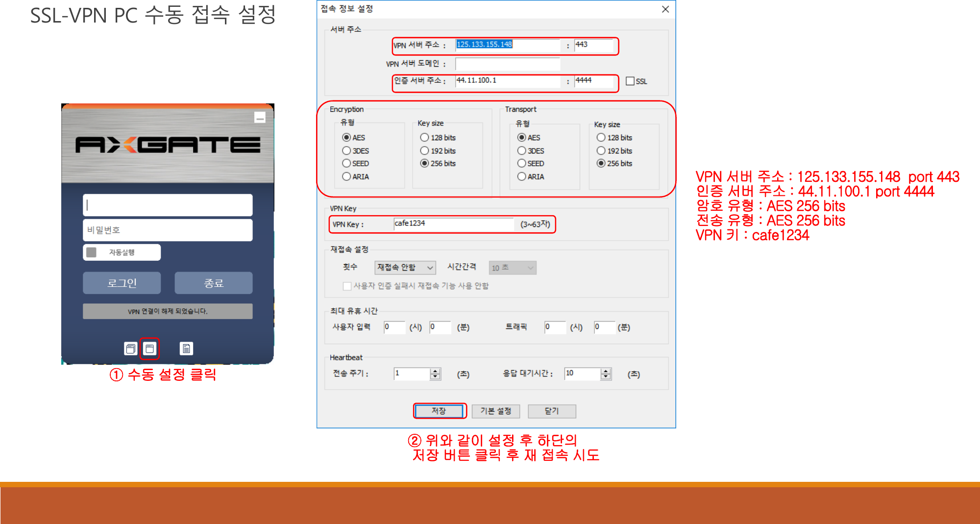This screenshot has width=980, height=524.
Task: Check 사용자 인증 실패시 재접속 기능 사용 안함
Action: click(346, 286)
